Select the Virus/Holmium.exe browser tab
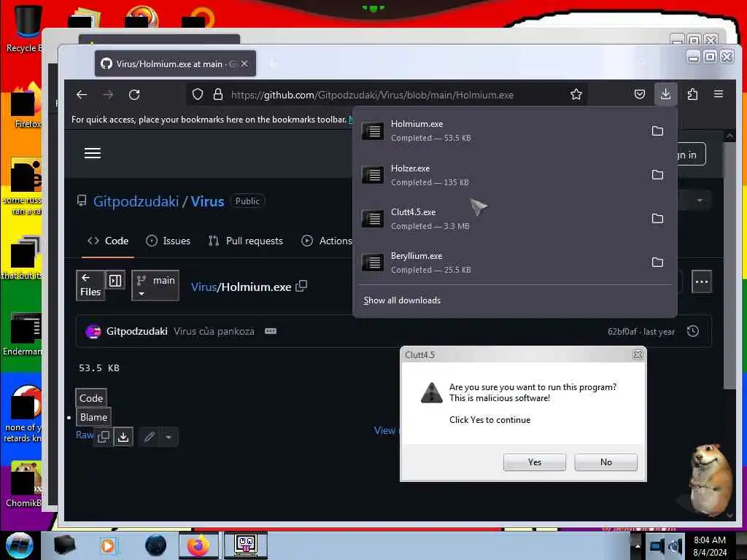Viewport: 747px width, 560px height. (175, 63)
